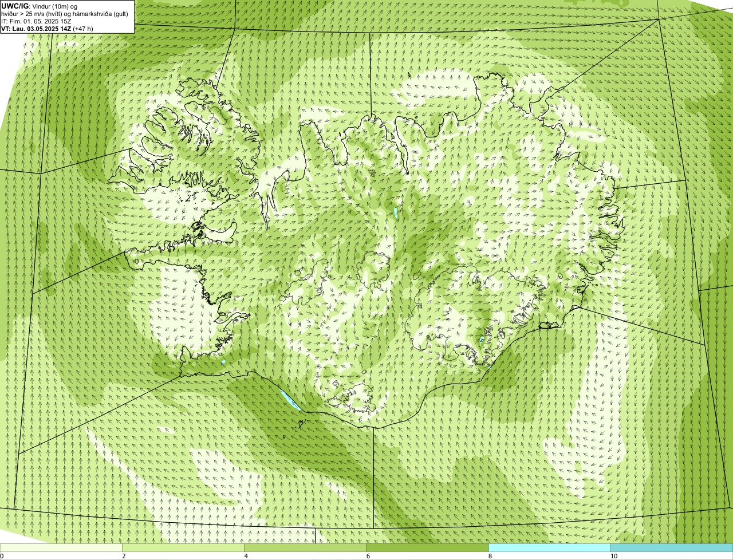Click the '8' label on the color scale
733x560 pixels.
click(490, 556)
